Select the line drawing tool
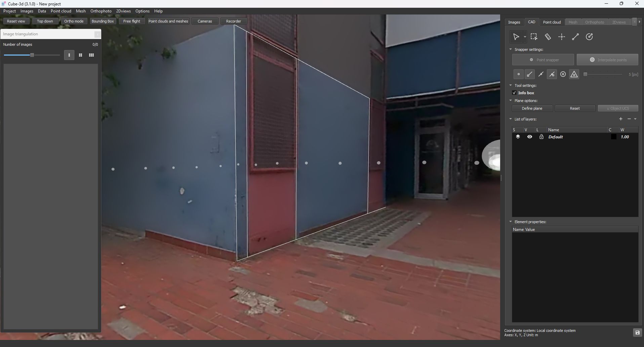Screen dimensions: 644x347 [575, 37]
